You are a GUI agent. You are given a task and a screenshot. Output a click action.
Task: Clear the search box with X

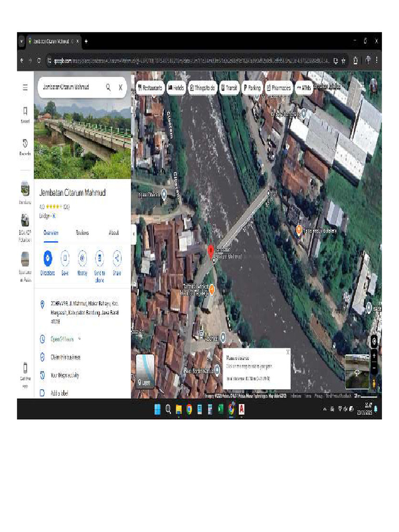coord(121,87)
